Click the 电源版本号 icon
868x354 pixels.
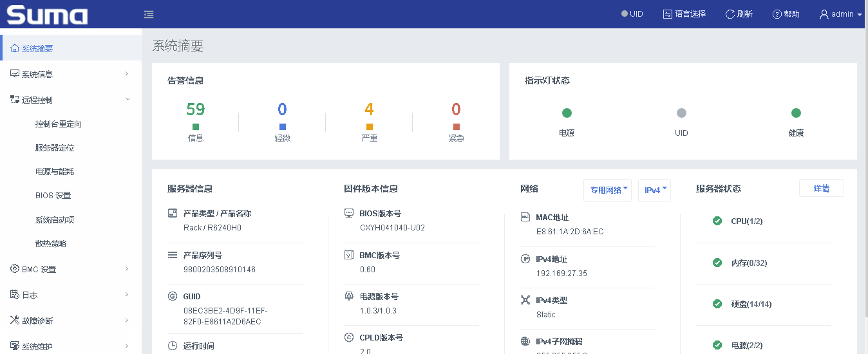[349, 296]
